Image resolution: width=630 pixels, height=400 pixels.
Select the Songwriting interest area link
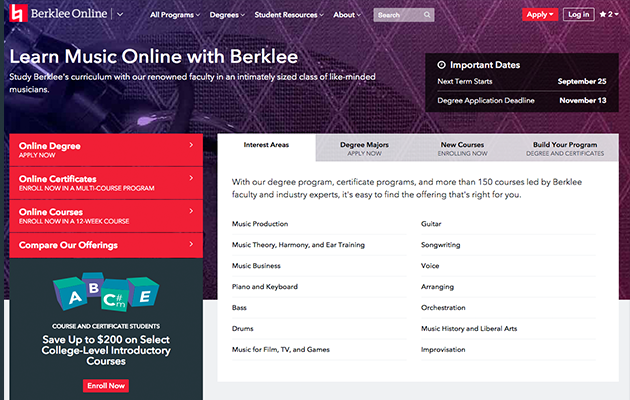coord(441,245)
